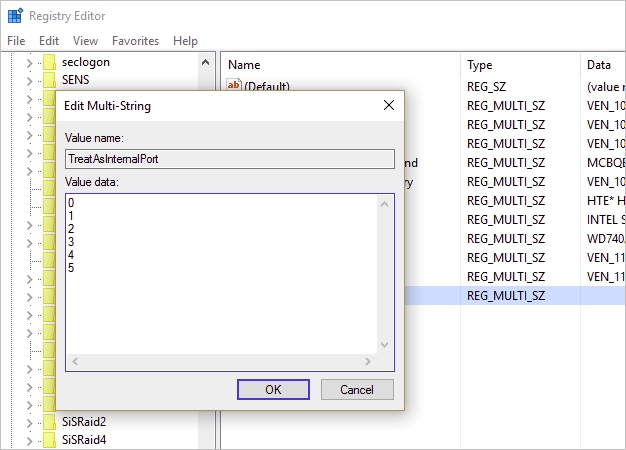Click line 3 in Value data

[x=71, y=242]
